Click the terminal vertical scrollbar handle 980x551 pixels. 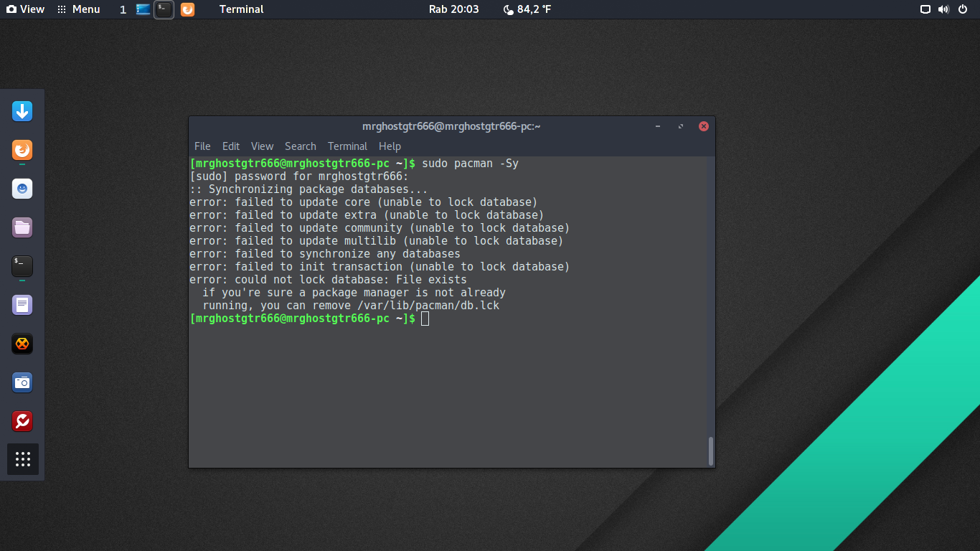point(711,451)
